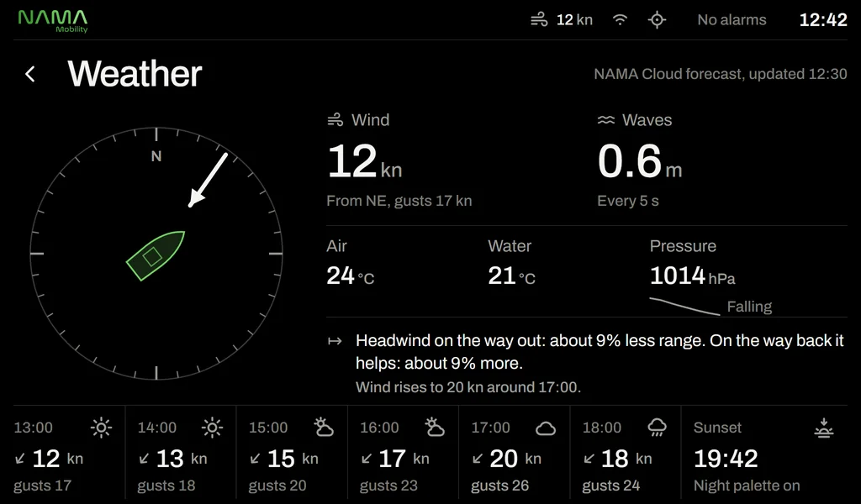The width and height of the screenshot is (861, 504).
Task: Click the wind direction arrow at 15:00
Action: (x=255, y=459)
